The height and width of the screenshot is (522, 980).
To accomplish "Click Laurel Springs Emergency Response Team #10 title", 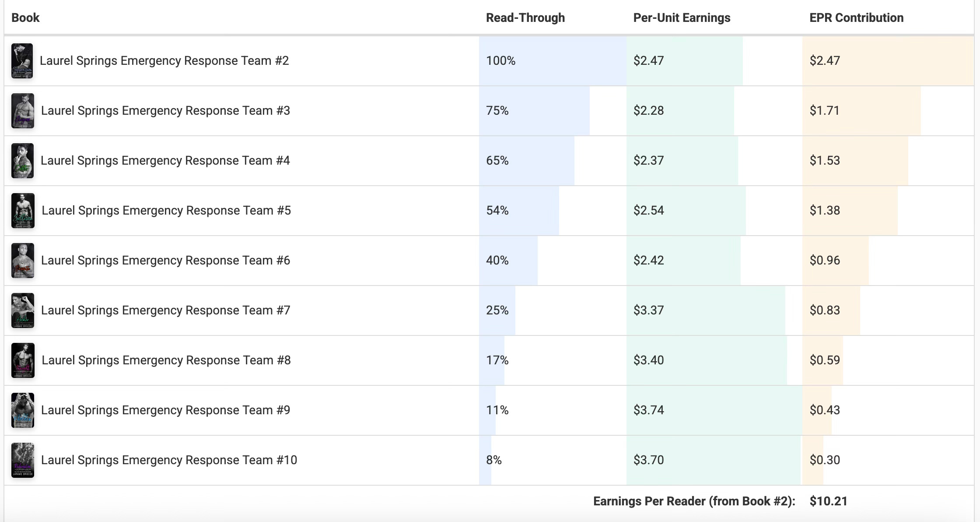I will click(x=169, y=460).
